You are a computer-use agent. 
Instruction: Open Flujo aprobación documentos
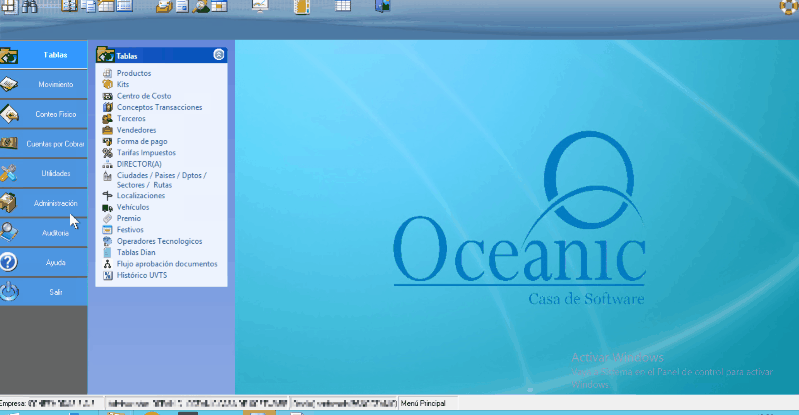tap(166, 264)
